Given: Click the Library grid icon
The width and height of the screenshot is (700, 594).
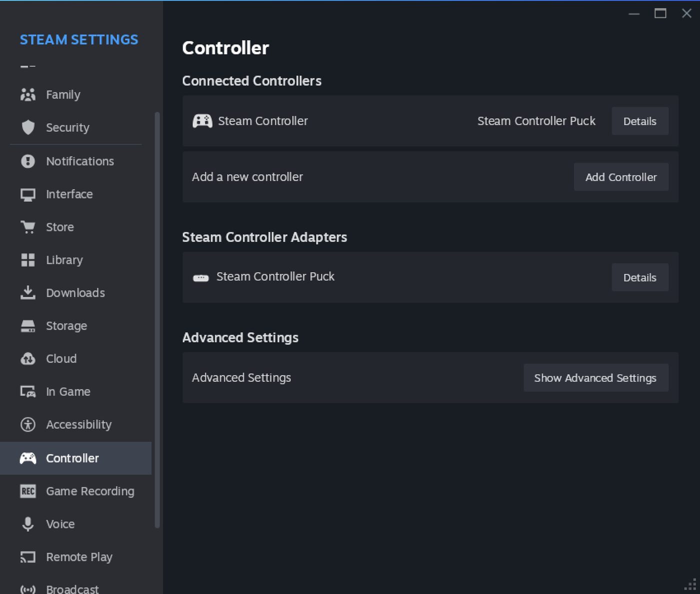Looking at the screenshot, I should 28,260.
